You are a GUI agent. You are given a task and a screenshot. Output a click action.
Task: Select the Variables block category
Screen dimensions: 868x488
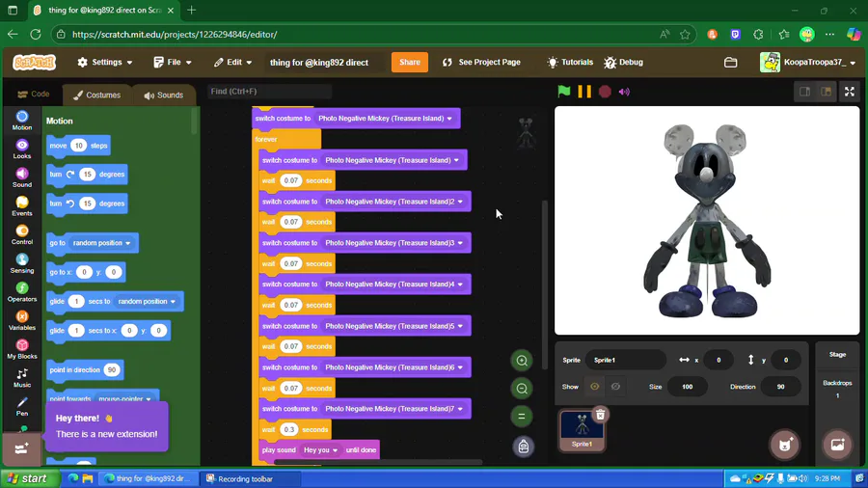click(x=22, y=321)
